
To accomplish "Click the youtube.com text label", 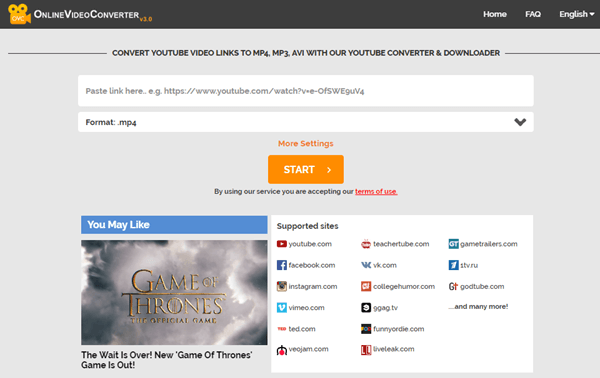I will [310, 244].
